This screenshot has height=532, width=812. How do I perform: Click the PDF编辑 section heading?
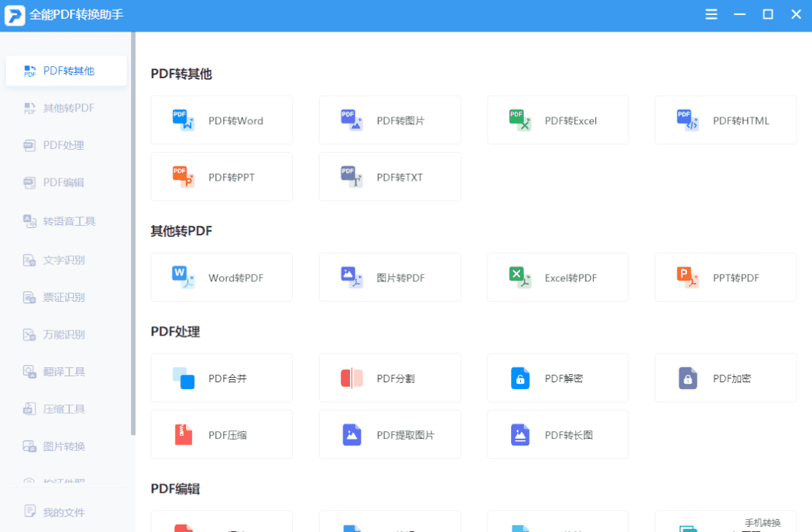pos(175,489)
